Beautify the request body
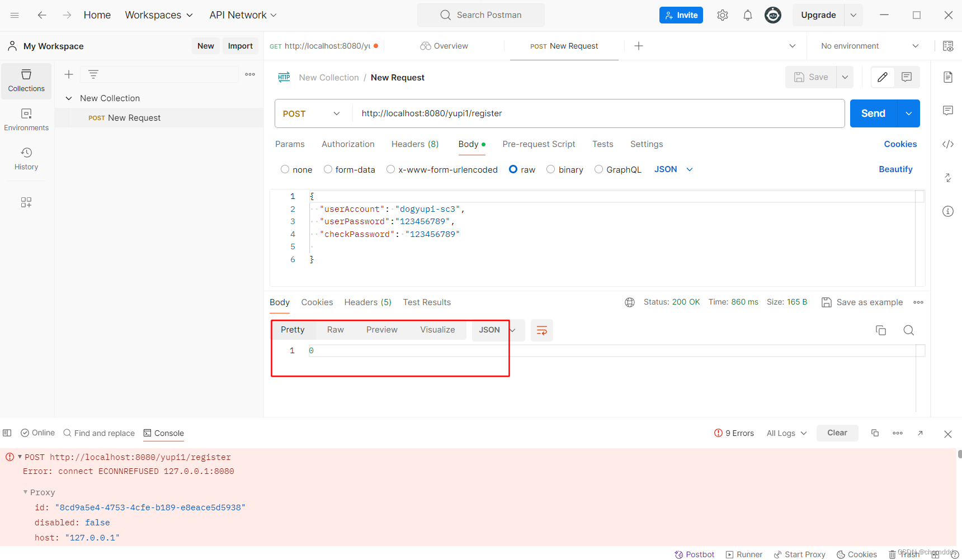 tap(895, 169)
